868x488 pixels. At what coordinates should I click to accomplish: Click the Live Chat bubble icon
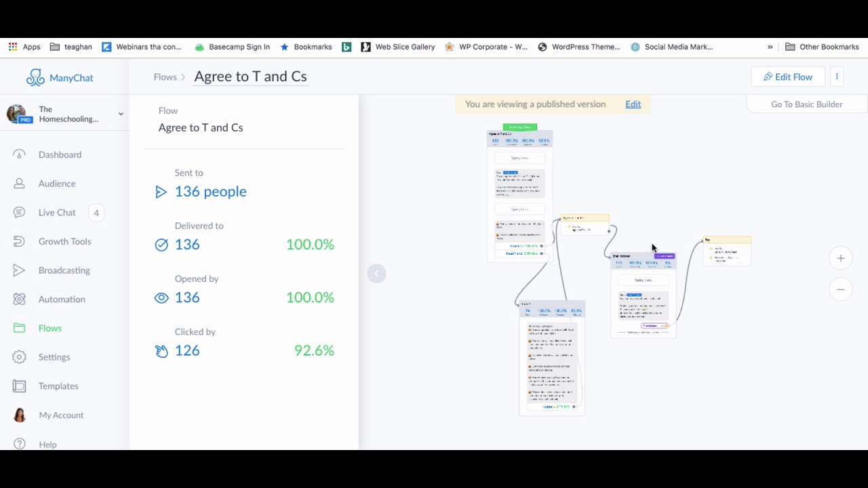click(x=19, y=213)
